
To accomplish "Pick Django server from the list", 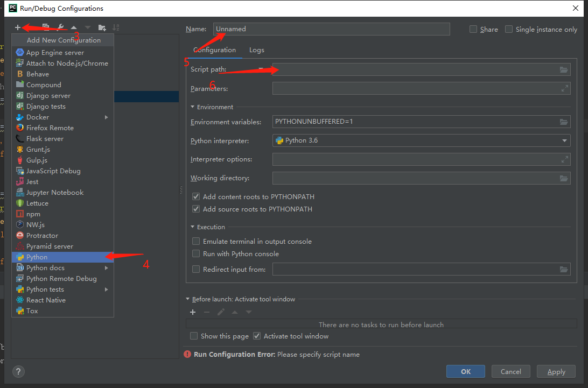I will click(x=62, y=96).
